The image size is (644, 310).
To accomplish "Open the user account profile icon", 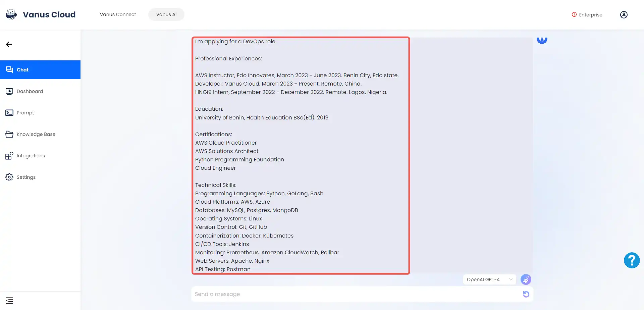I will tap(624, 15).
